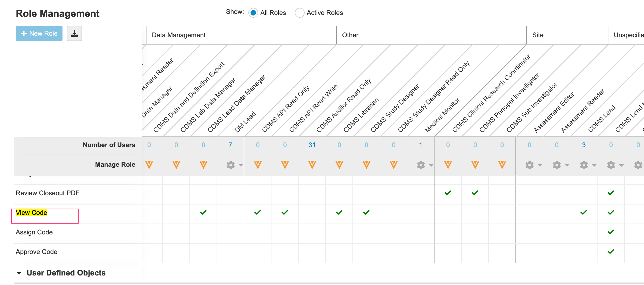Click the Site group header
The image size is (644, 285).
point(538,35)
